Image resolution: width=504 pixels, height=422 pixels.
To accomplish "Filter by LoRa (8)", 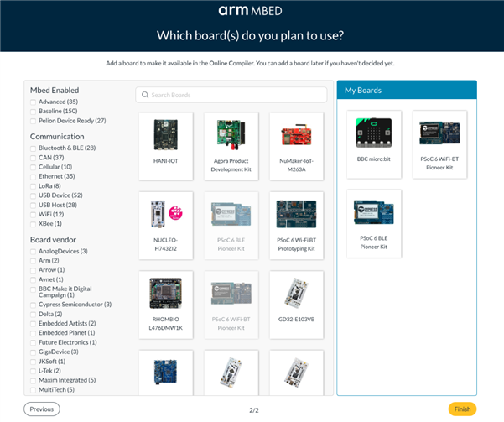I will tap(33, 186).
